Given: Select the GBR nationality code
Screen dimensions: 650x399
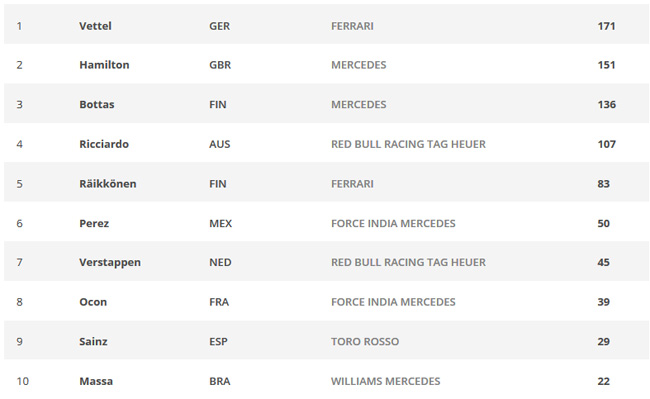Looking at the screenshot, I should coord(220,65).
